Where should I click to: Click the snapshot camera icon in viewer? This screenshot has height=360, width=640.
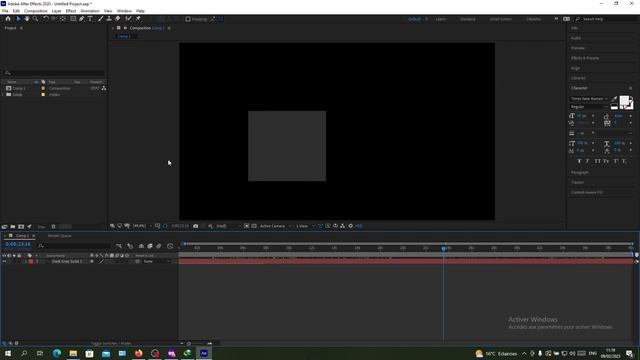click(x=196, y=226)
